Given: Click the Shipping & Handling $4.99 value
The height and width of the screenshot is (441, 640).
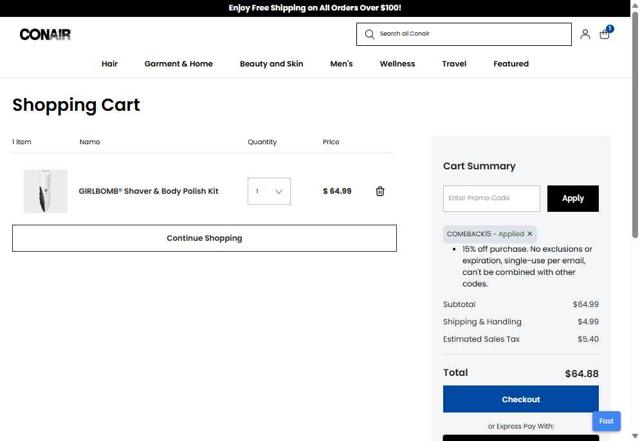Looking at the screenshot, I should coord(588,322).
